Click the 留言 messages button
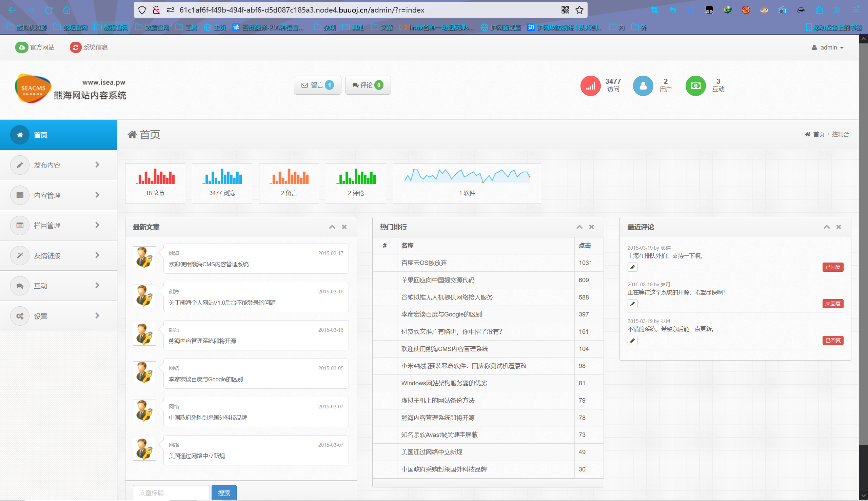 pyautogui.click(x=317, y=85)
